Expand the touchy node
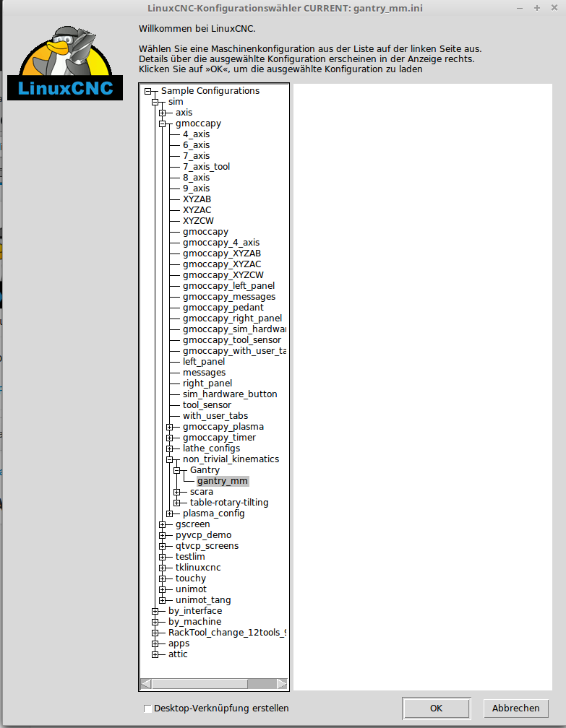This screenshot has width=566, height=728. coord(162,578)
